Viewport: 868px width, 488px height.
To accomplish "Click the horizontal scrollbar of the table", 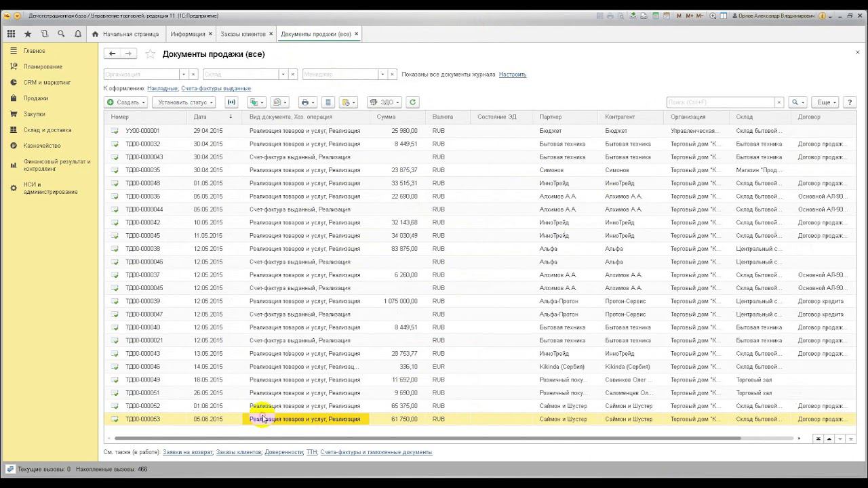I will tap(427, 439).
